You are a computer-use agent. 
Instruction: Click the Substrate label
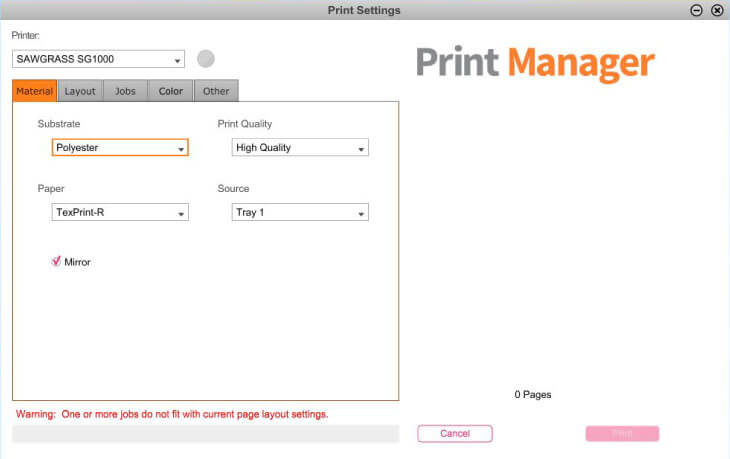pyautogui.click(x=59, y=124)
